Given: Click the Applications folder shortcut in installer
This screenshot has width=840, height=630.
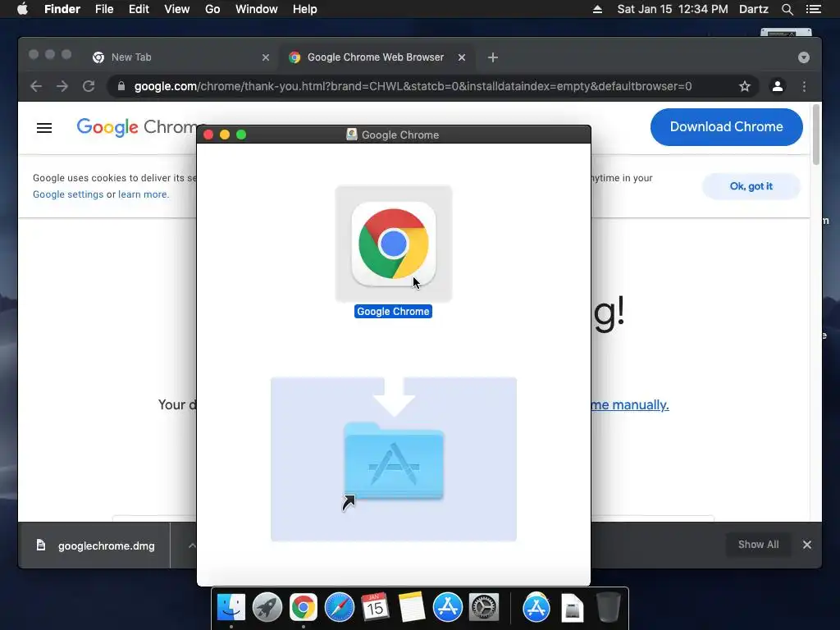Looking at the screenshot, I should (x=394, y=461).
